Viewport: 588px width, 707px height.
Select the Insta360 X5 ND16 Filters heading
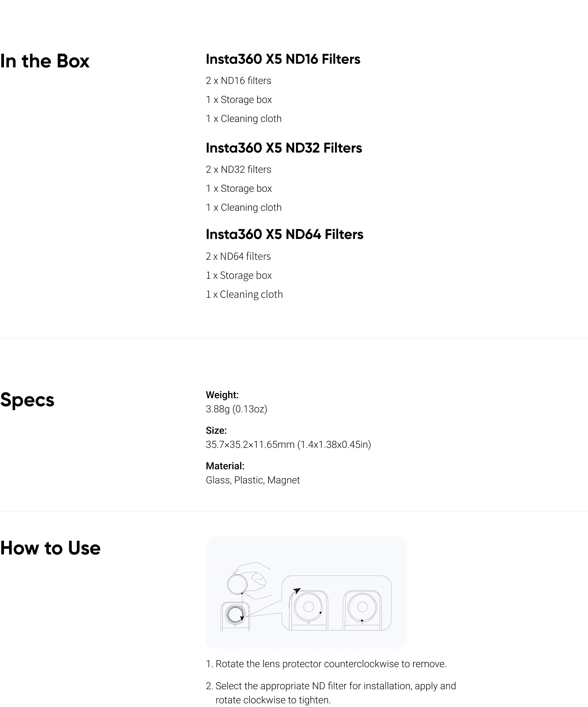[x=283, y=59]
